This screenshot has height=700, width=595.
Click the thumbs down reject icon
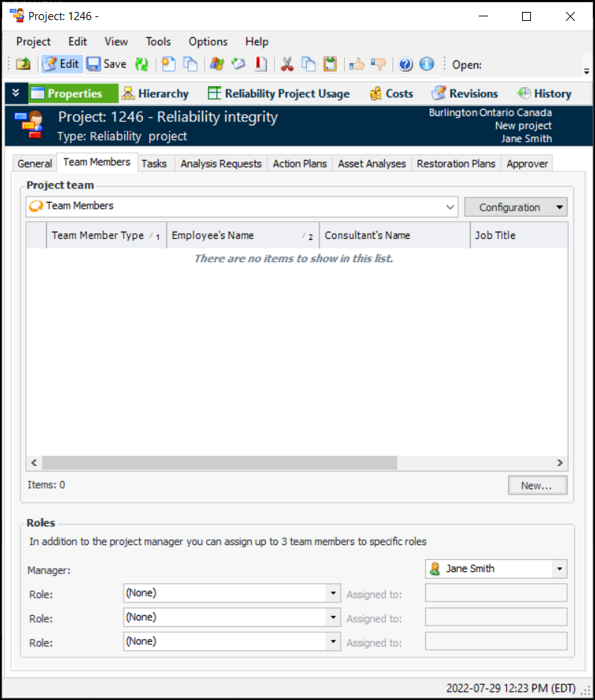[378, 64]
